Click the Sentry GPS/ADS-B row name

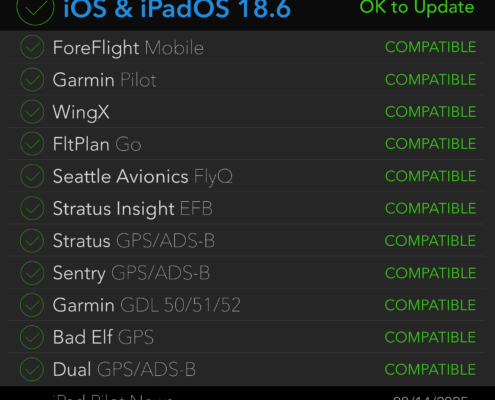point(131,273)
